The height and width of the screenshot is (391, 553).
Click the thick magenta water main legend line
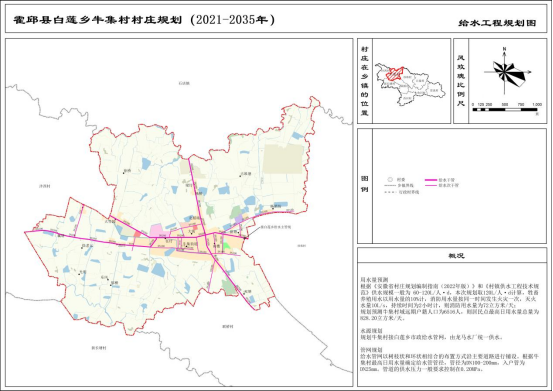(x=431, y=180)
